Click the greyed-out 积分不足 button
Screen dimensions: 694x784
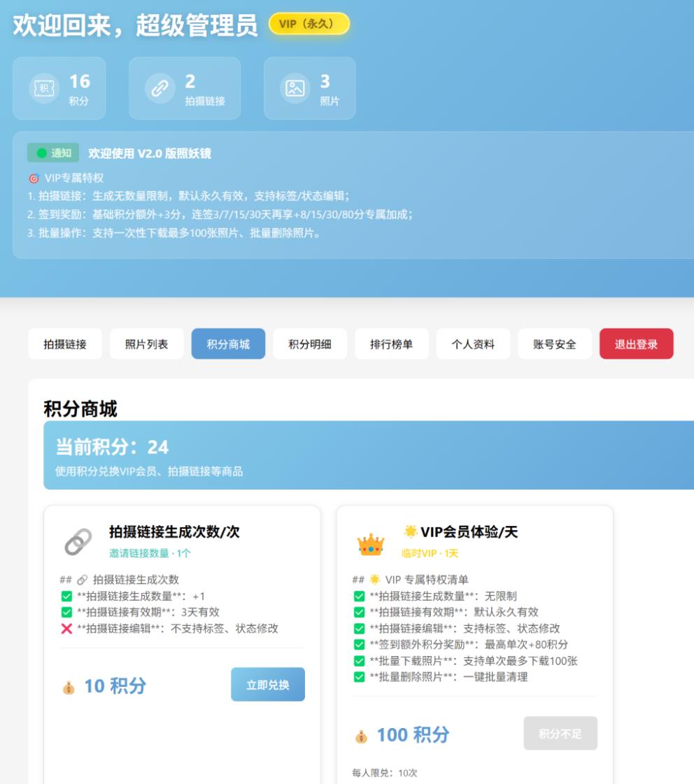pyautogui.click(x=560, y=734)
